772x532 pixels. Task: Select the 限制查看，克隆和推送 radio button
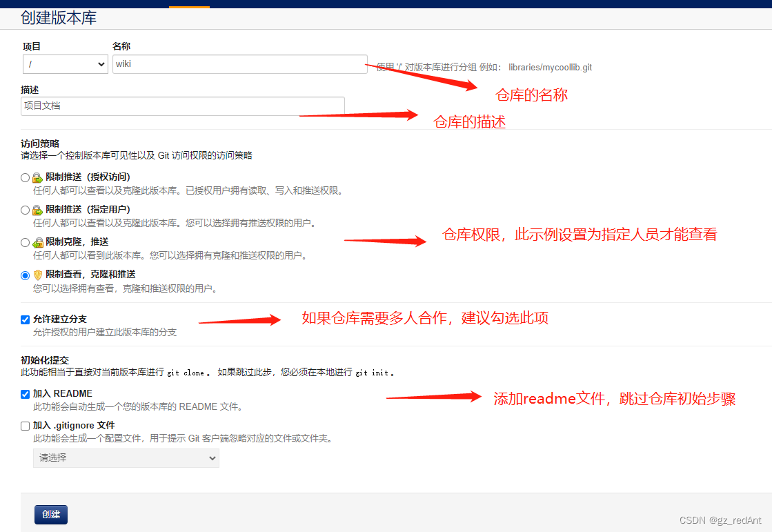coord(24,275)
